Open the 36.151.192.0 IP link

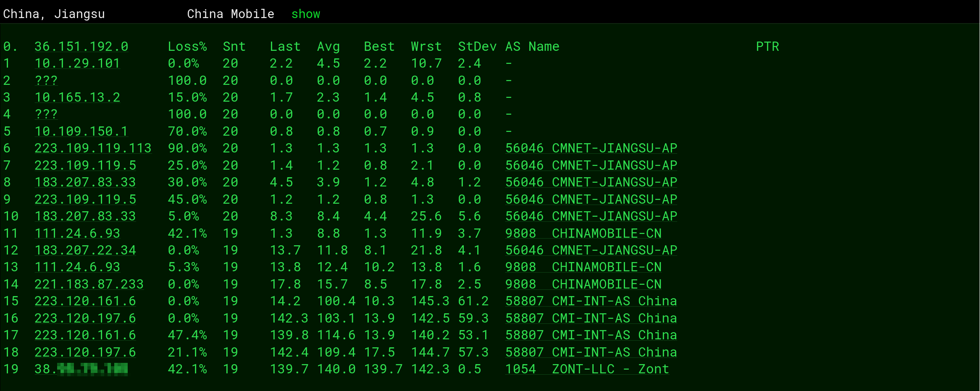[x=81, y=47]
